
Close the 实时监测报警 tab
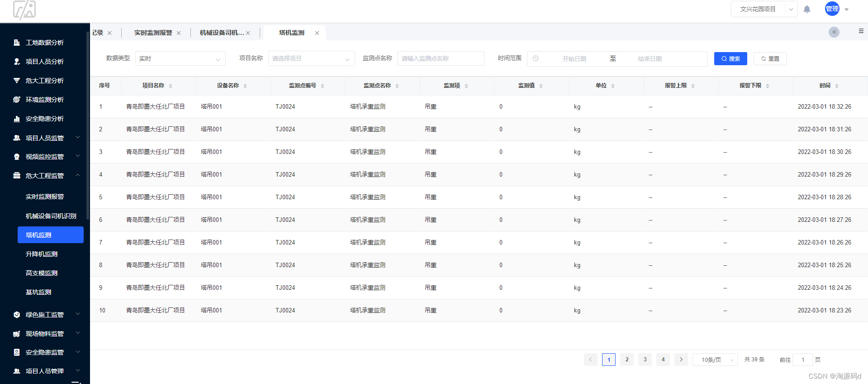tap(179, 33)
